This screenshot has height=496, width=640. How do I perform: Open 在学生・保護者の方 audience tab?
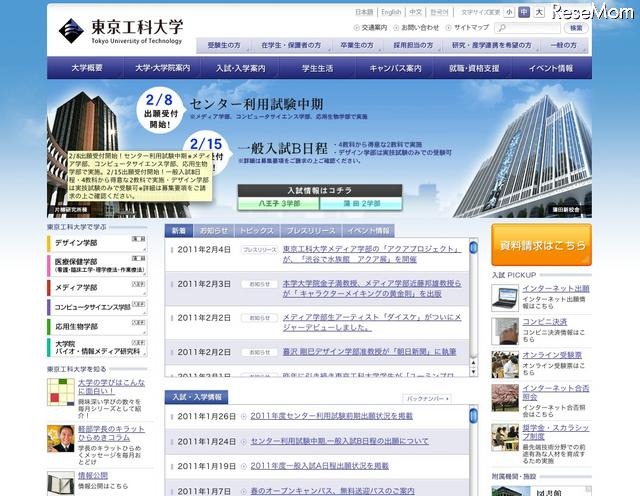click(291, 45)
